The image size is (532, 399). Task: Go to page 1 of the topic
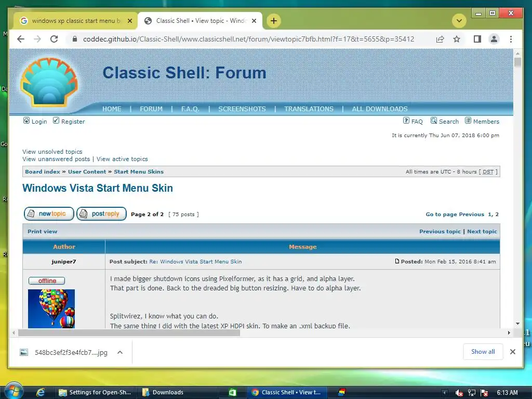(x=489, y=215)
